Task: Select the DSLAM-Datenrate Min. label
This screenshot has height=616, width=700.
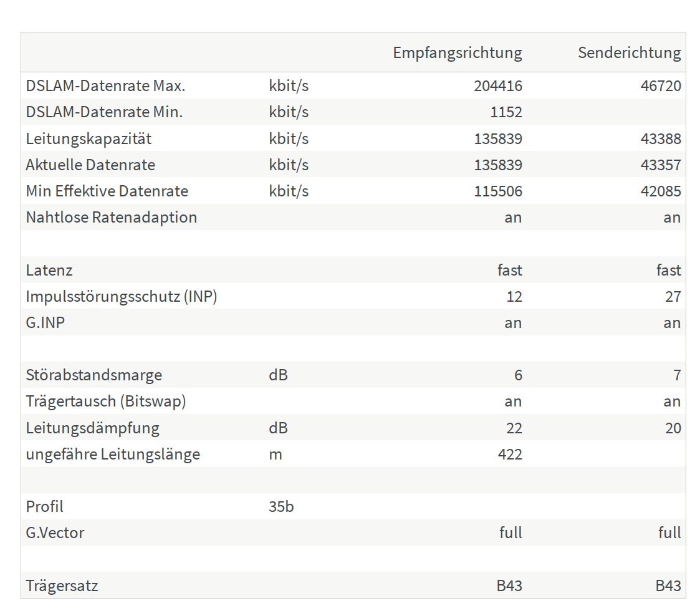Action: (x=104, y=112)
